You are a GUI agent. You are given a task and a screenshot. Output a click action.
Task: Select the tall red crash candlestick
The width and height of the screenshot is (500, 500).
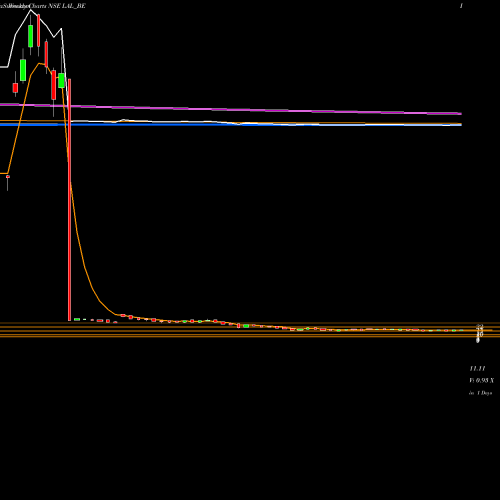[x=69, y=200]
